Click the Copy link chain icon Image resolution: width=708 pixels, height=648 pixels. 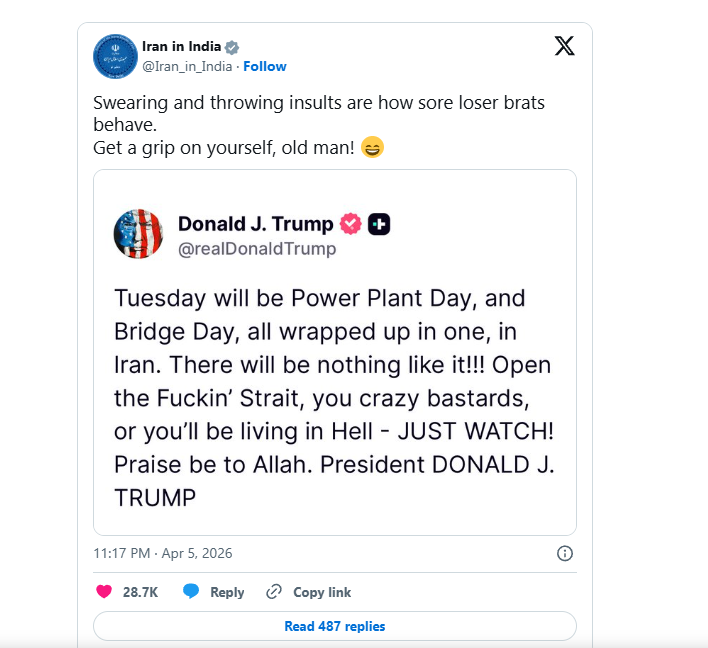tap(274, 592)
